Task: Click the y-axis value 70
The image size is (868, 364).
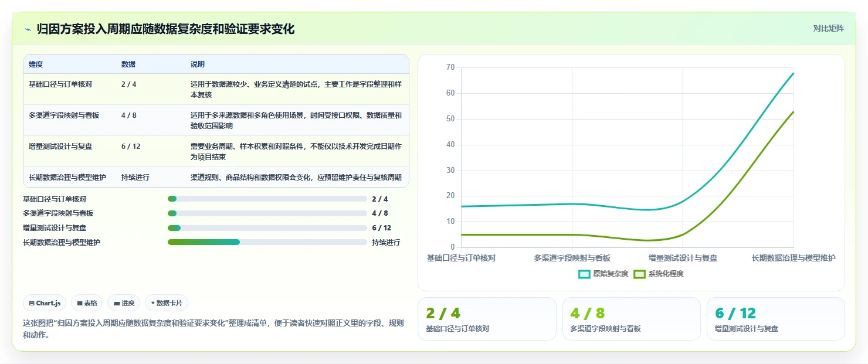Action: [450, 67]
